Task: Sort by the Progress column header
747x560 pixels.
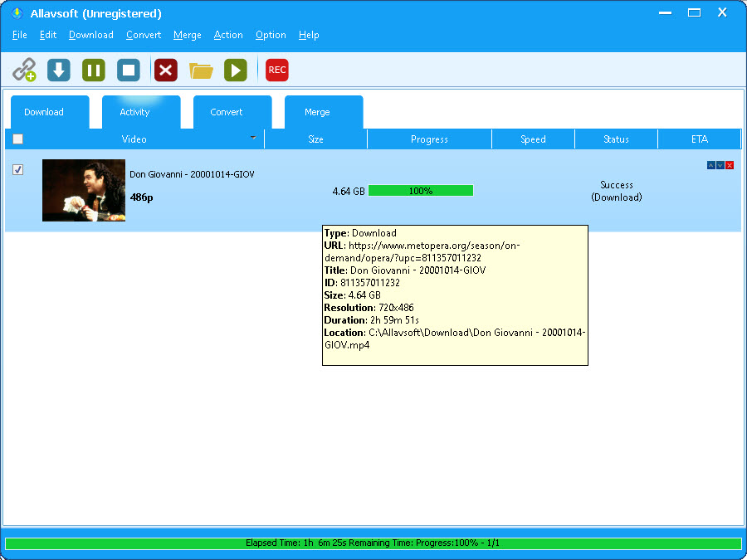Action: pyautogui.click(x=429, y=139)
